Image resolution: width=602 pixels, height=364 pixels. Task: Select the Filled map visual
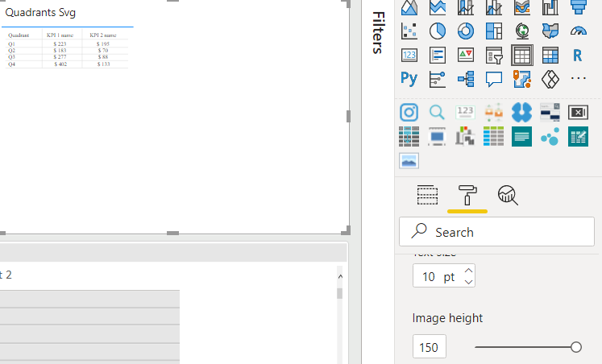coord(550,31)
